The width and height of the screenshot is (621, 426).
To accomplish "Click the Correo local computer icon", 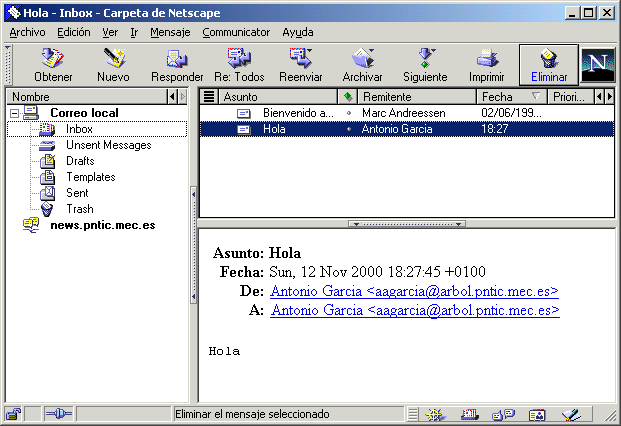I will coord(31,113).
